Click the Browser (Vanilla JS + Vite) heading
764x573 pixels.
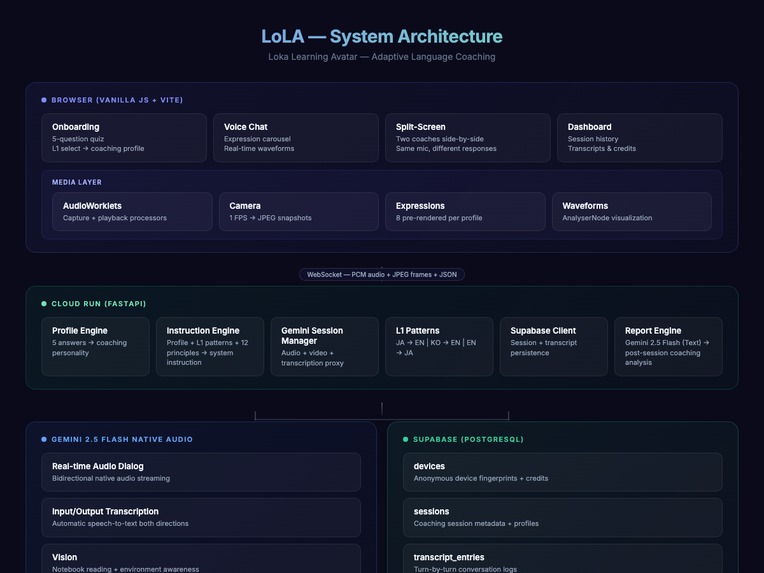(x=117, y=100)
